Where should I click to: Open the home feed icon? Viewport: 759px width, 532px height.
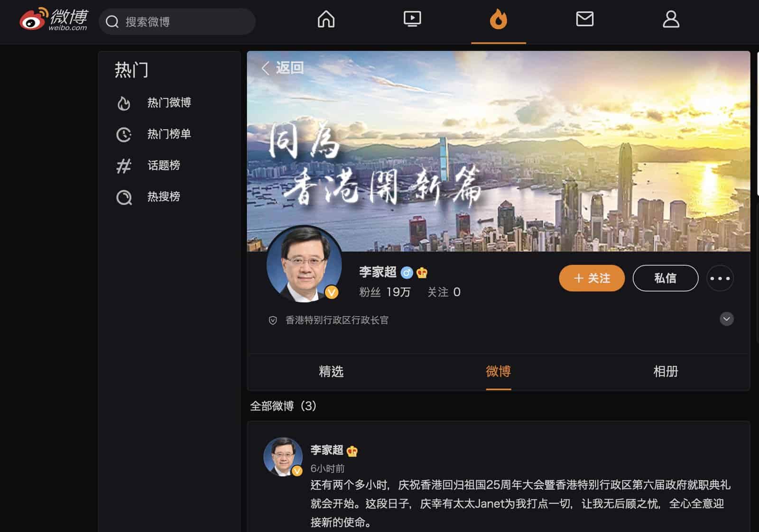pyautogui.click(x=326, y=19)
